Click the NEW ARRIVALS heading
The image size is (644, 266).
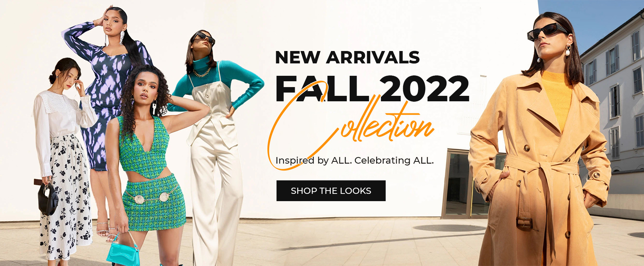pyautogui.click(x=347, y=58)
